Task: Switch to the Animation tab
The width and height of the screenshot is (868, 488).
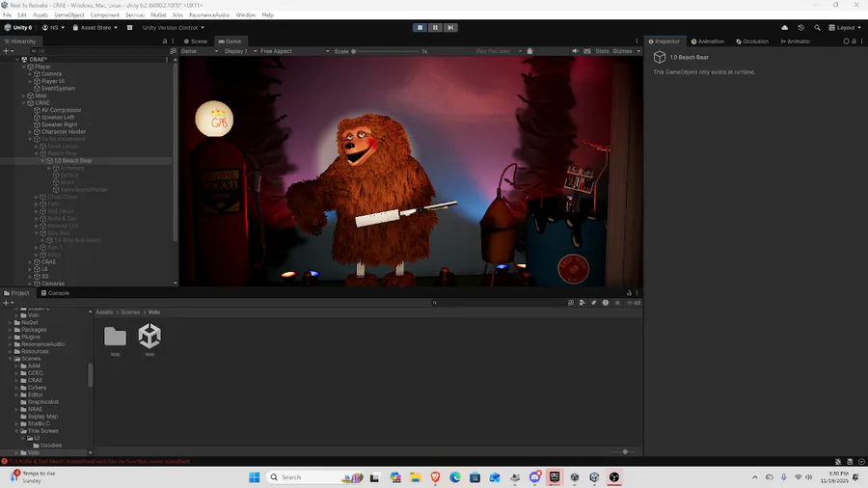Action: [x=708, y=41]
